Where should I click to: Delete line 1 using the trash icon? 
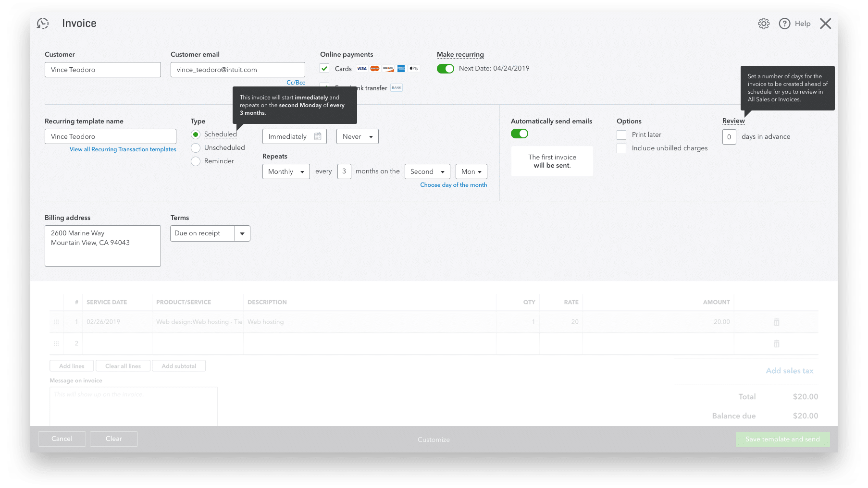777,322
